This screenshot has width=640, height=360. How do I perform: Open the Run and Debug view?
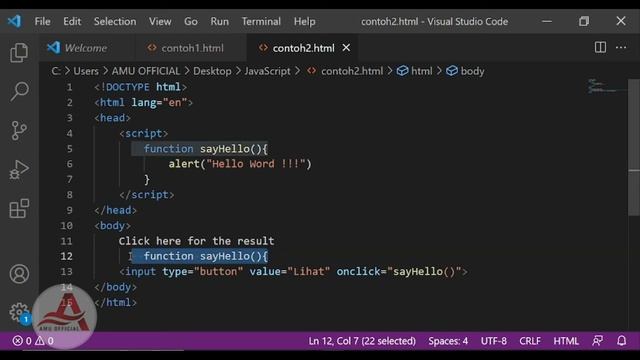[x=19, y=170]
